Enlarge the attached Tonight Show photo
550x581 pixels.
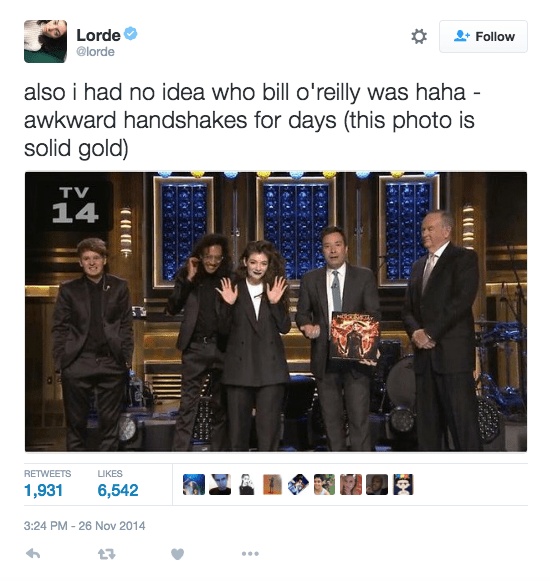pos(276,311)
